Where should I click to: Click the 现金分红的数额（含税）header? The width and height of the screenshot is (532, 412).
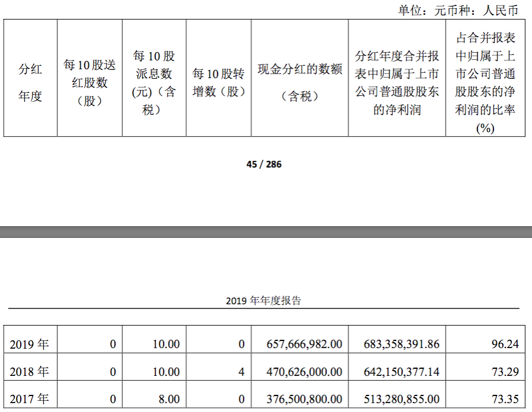tap(300, 82)
